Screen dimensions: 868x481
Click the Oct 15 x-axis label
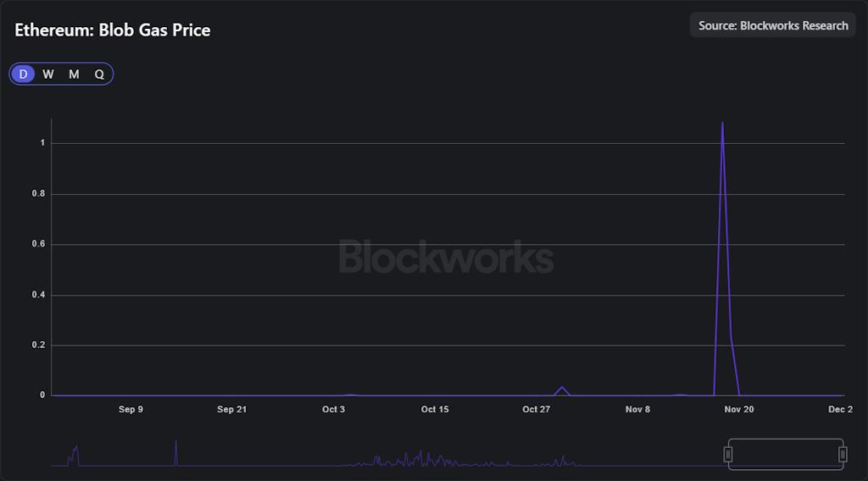(435, 410)
